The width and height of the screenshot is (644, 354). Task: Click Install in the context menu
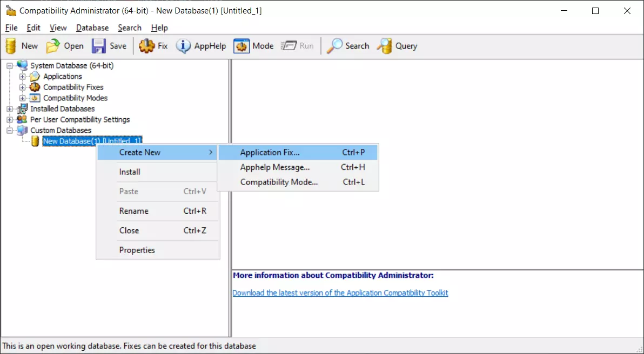click(130, 172)
